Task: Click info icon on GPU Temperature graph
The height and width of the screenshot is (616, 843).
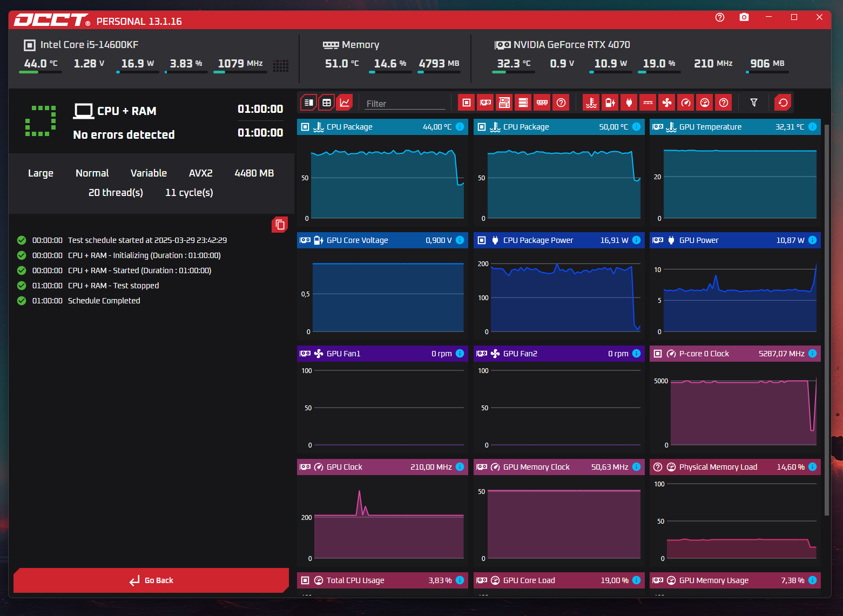Action: coord(812,127)
